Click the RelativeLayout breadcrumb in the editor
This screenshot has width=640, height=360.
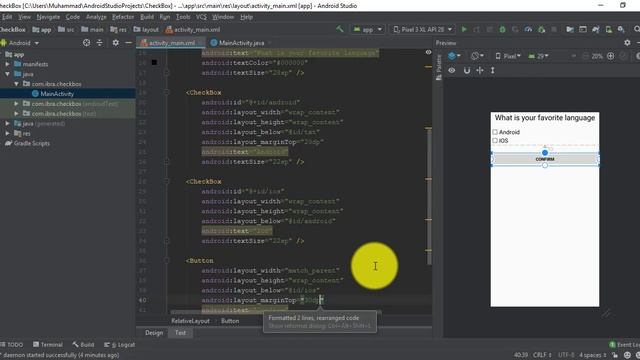(x=190, y=321)
